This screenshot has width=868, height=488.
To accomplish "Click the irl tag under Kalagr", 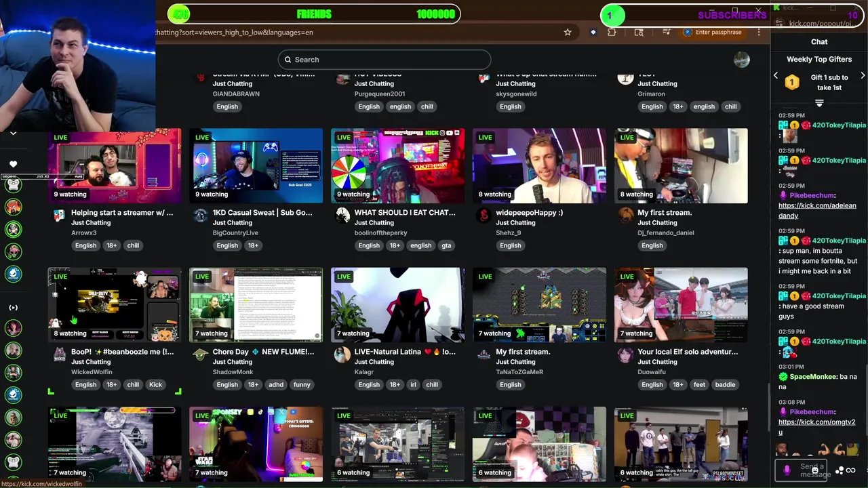I will point(413,384).
